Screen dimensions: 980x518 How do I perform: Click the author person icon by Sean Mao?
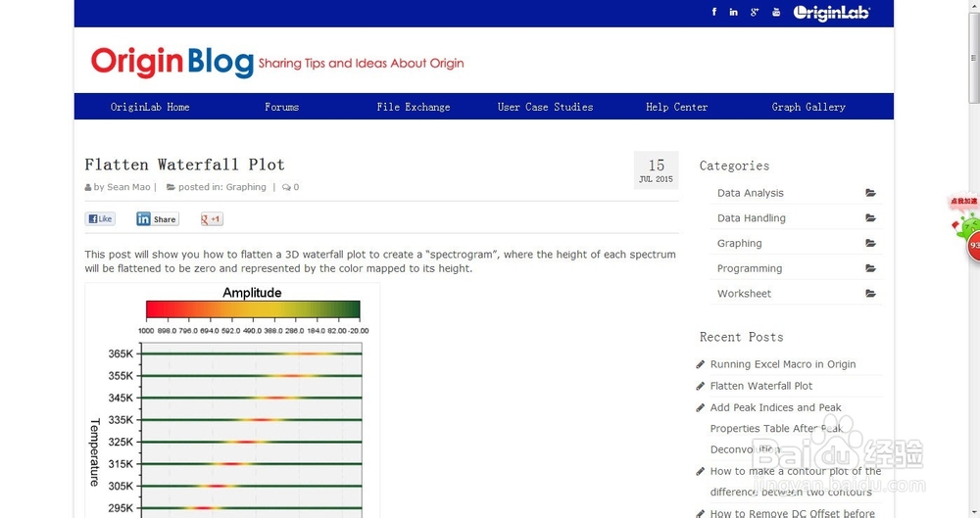87,187
